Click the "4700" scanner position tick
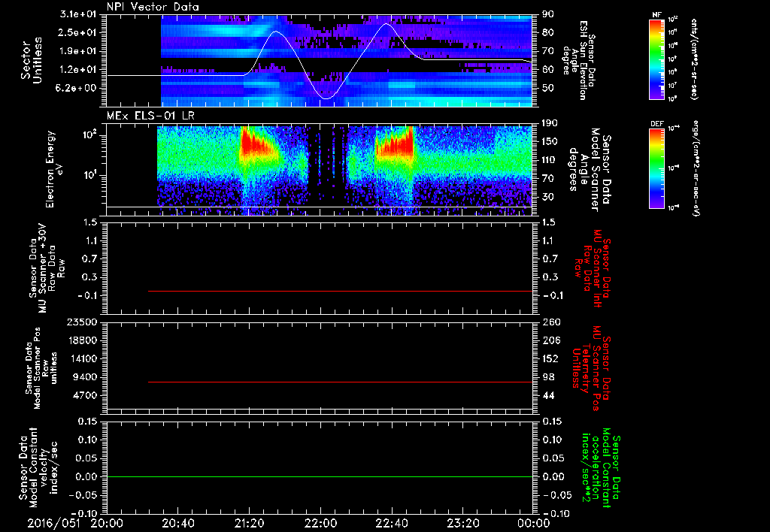Viewport: 770px width, 532px height. pos(85,395)
